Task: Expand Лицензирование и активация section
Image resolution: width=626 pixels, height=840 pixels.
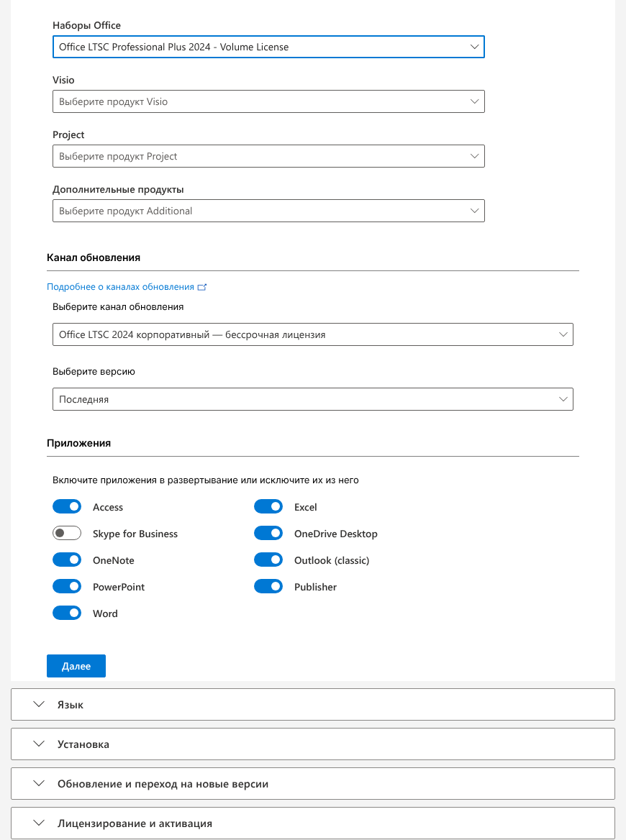Action: click(x=313, y=823)
